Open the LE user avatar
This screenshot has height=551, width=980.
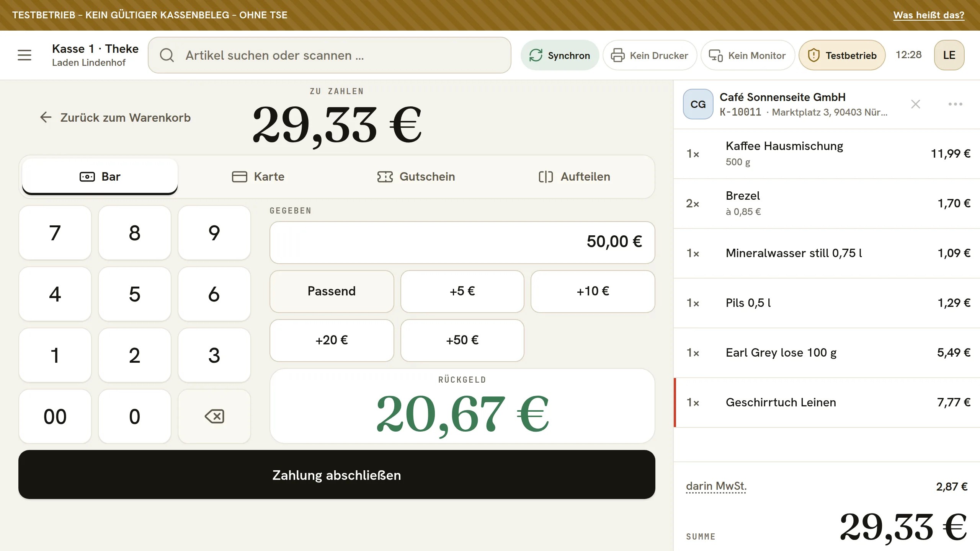pos(949,55)
